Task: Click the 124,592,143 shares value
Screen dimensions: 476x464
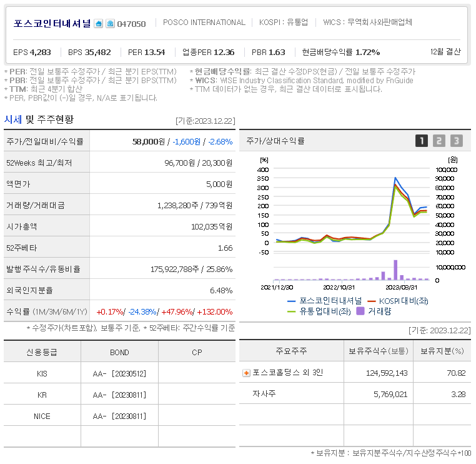Action: tap(387, 373)
